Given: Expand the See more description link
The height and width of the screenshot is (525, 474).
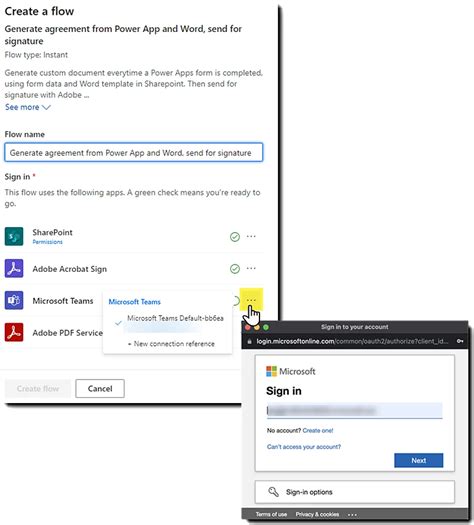Looking at the screenshot, I should (x=27, y=107).
